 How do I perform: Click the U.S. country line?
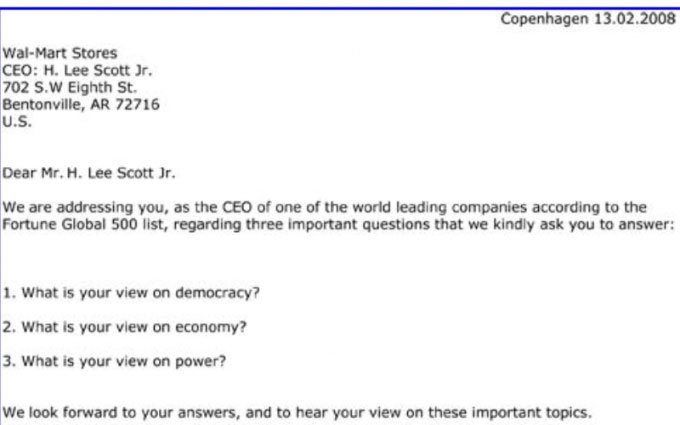[17, 121]
